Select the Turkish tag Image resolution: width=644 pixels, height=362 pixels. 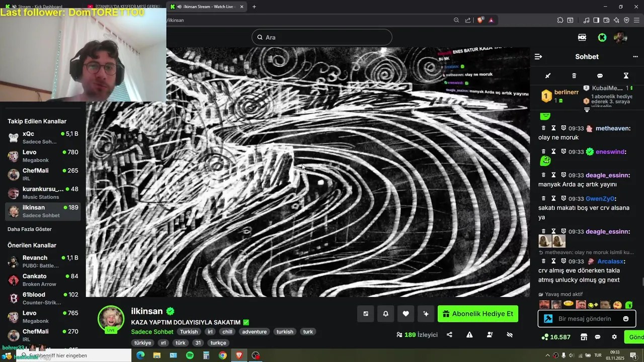(x=189, y=332)
